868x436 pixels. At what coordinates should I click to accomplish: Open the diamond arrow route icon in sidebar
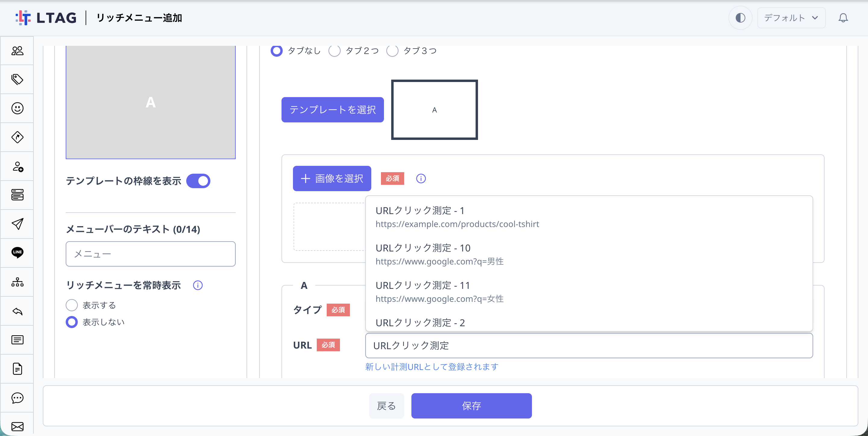pyautogui.click(x=17, y=137)
